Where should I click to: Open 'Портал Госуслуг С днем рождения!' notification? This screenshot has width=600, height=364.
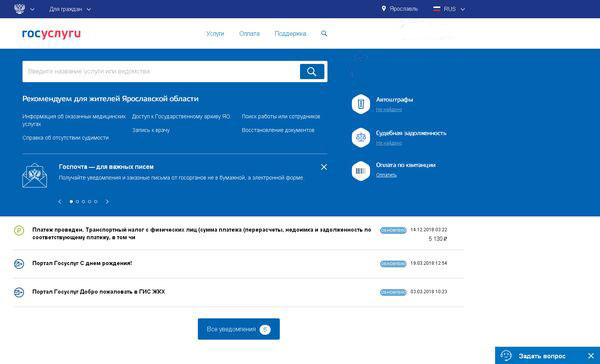[82, 263]
